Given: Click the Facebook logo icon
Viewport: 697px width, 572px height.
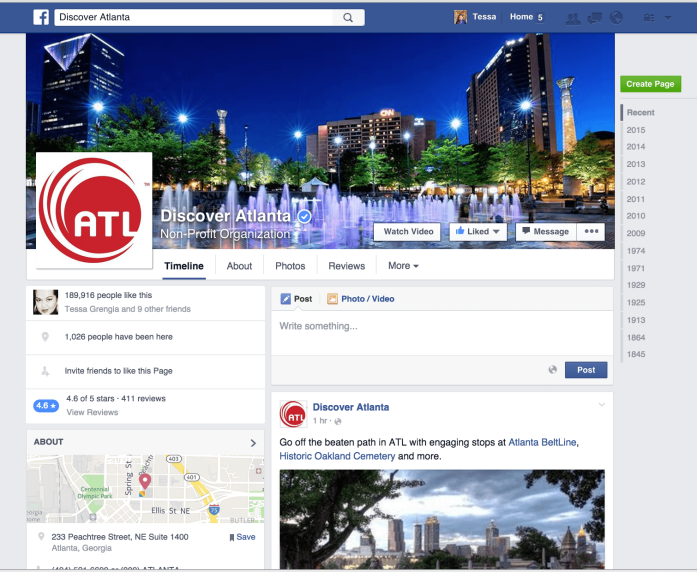Looking at the screenshot, I should pos(41,17).
